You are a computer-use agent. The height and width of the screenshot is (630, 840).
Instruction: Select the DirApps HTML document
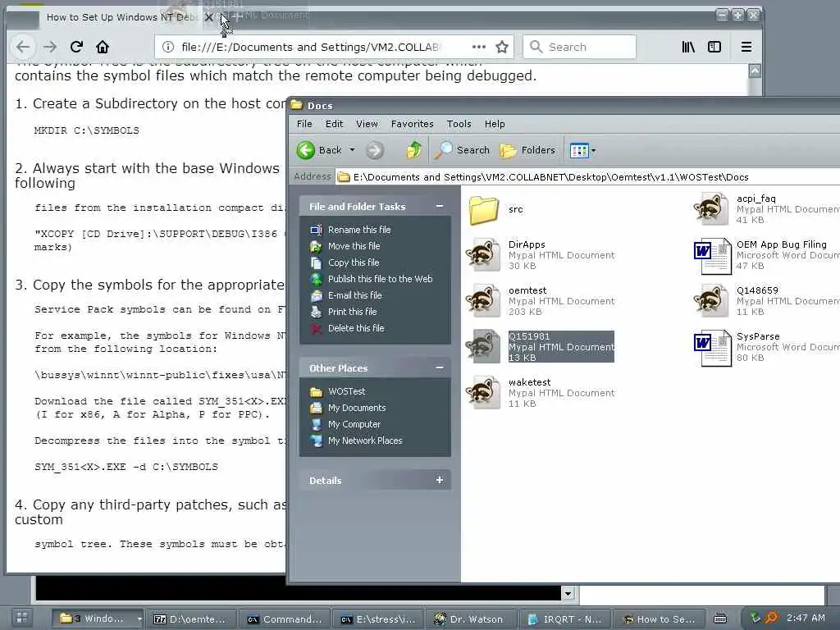pos(540,255)
